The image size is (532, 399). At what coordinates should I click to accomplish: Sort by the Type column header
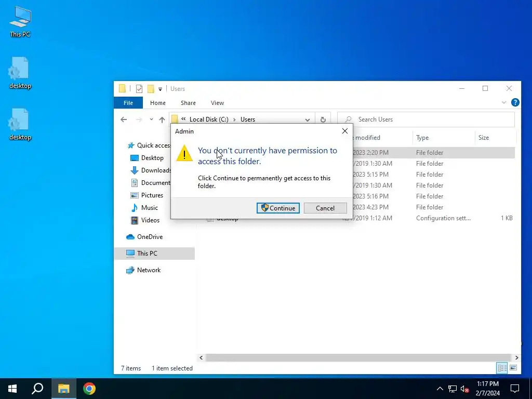pyautogui.click(x=444, y=137)
